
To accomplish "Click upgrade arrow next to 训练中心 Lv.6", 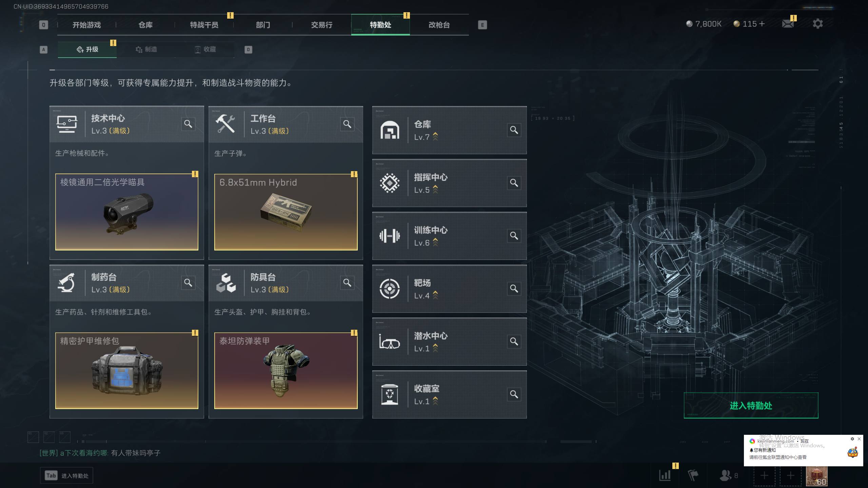I will [x=435, y=242].
